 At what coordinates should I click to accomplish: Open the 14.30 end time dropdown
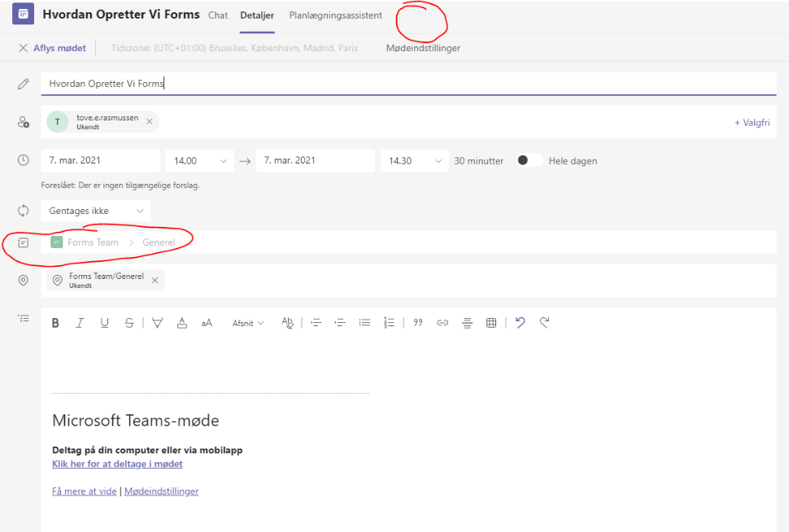pyautogui.click(x=415, y=160)
